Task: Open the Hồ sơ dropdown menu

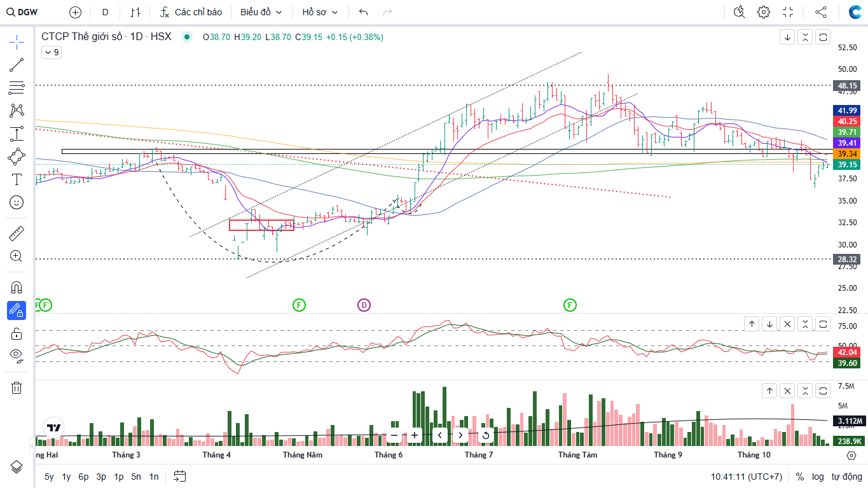Action: 320,12
